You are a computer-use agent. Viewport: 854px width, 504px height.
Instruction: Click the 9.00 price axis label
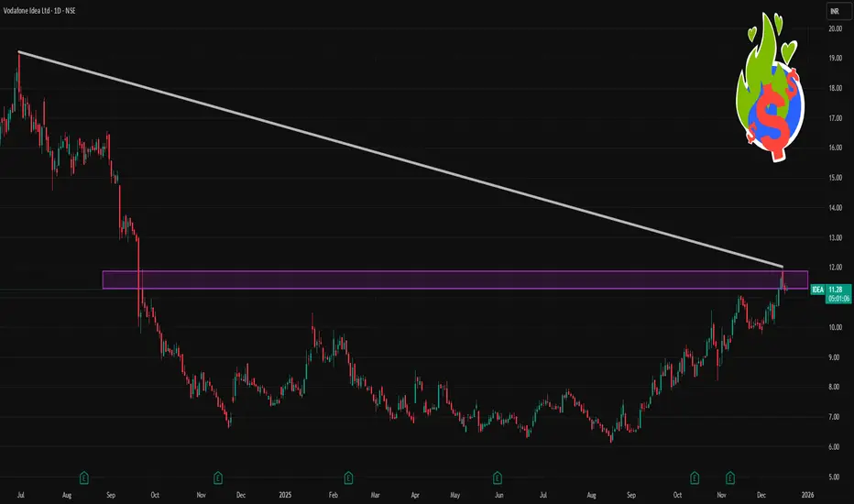[x=834, y=357]
